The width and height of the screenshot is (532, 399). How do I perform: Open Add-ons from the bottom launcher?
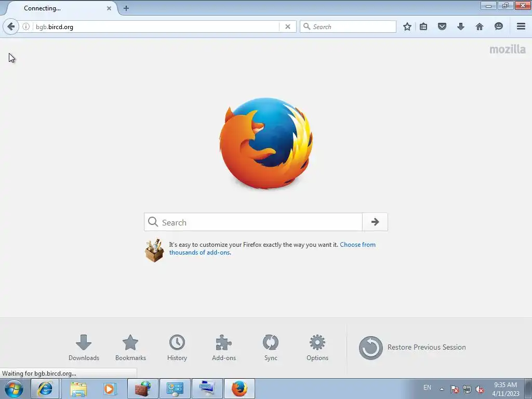click(x=224, y=348)
